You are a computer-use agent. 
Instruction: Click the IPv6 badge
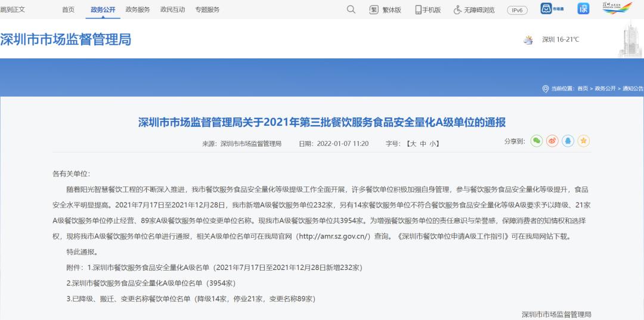(517, 10)
